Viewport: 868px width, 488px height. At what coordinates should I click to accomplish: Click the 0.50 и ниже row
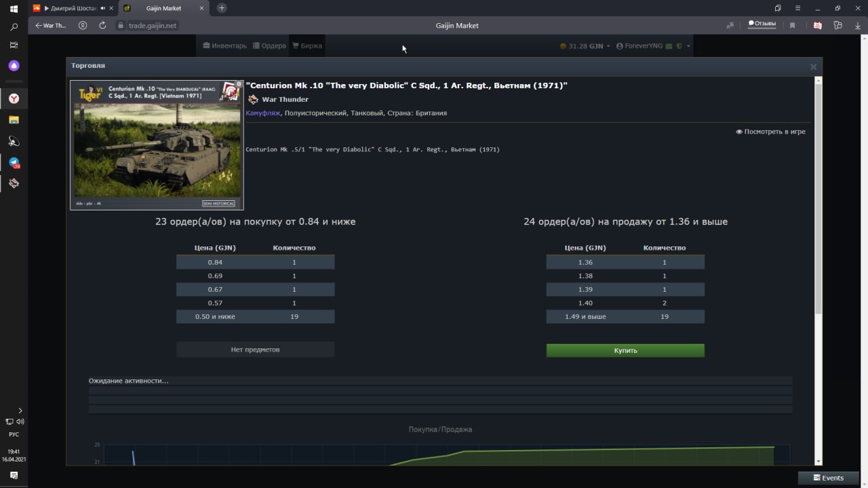point(255,316)
